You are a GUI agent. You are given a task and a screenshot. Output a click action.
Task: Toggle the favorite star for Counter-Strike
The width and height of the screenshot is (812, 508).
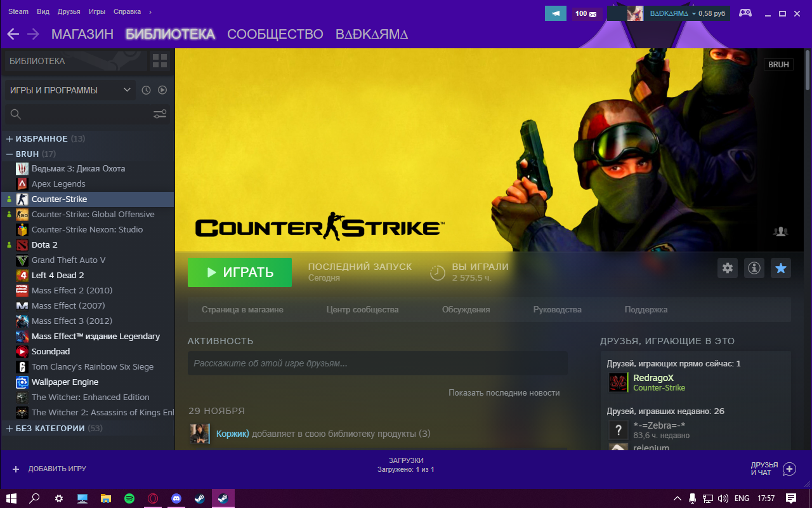coord(781,269)
